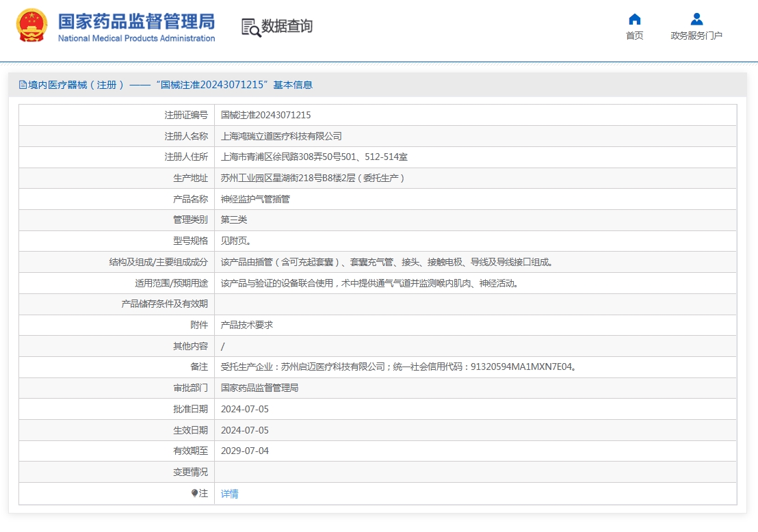Screen dimensions: 758x532
Task: Open the 详情 link in the note row
Action: 230,494
